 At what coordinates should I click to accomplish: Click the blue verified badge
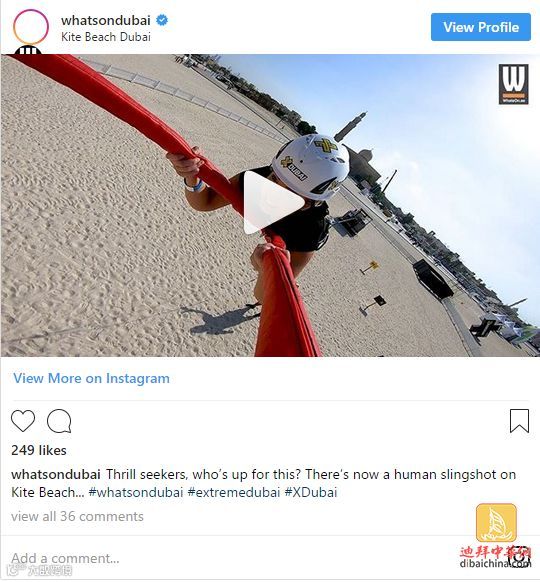click(162, 20)
